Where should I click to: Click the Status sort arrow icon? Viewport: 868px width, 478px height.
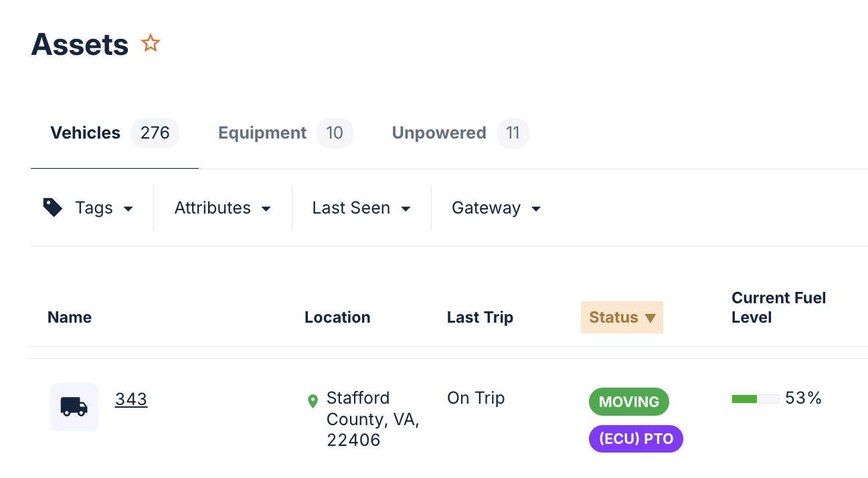click(650, 318)
